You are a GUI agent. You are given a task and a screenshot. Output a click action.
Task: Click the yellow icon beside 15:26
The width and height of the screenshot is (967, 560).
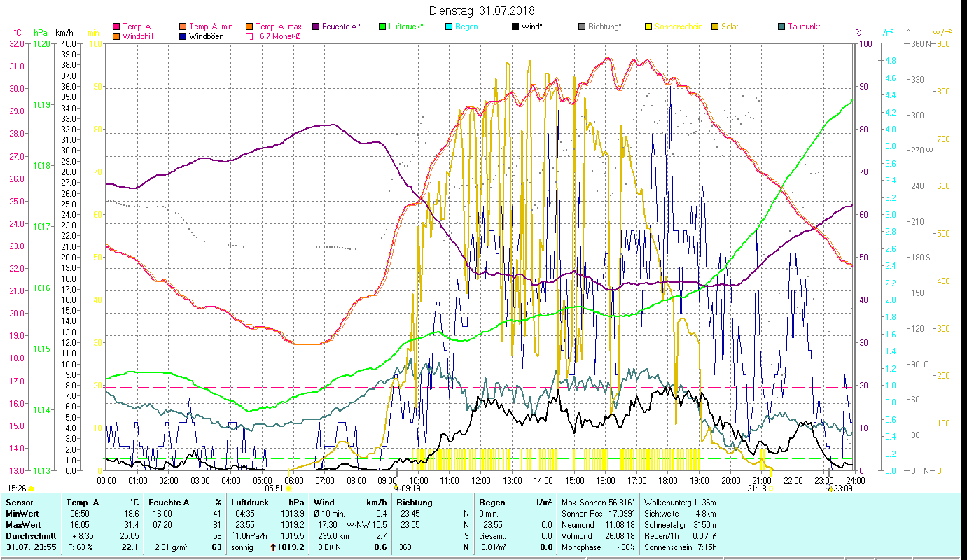click(x=32, y=489)
